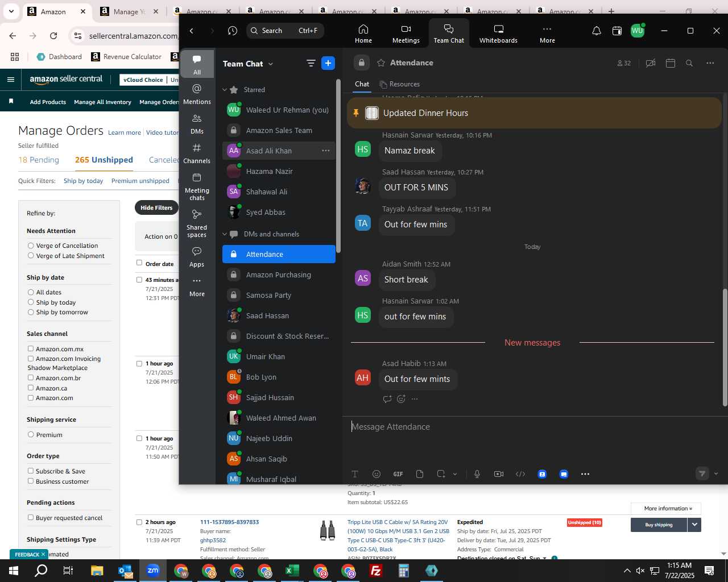Check Business customer order type

click(x=31, y=481)
